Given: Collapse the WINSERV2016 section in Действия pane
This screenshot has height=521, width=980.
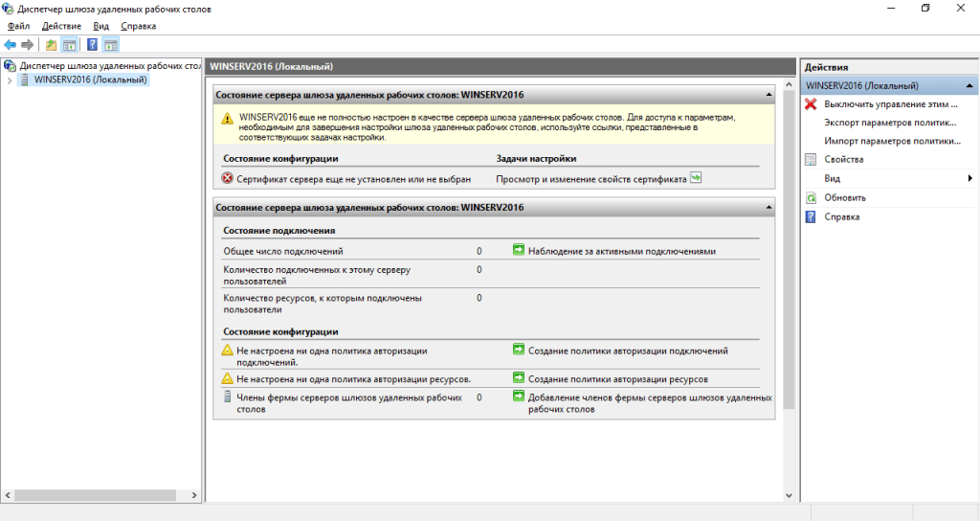Looking at the screenshot, I should click(x=970, y=86).
